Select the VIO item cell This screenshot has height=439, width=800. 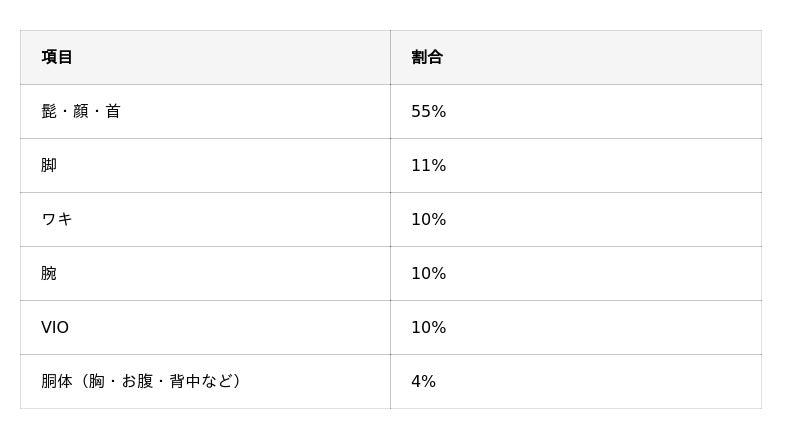click(55, 328)
